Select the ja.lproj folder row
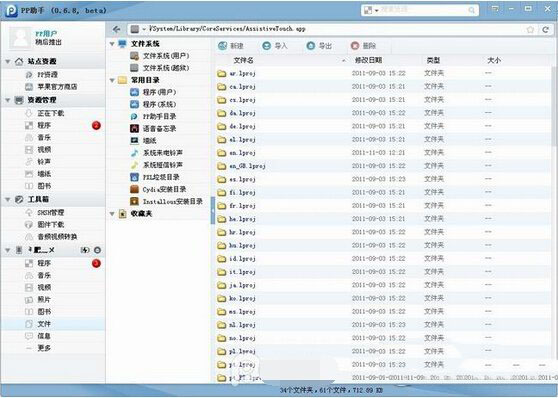This screenshot has width=558, height=398. [384, 285]
